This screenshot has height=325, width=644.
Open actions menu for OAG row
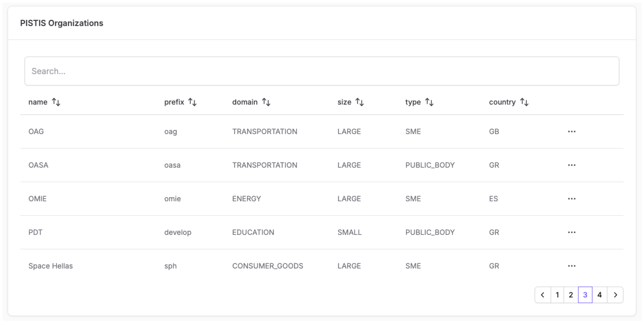coord(572,132)
